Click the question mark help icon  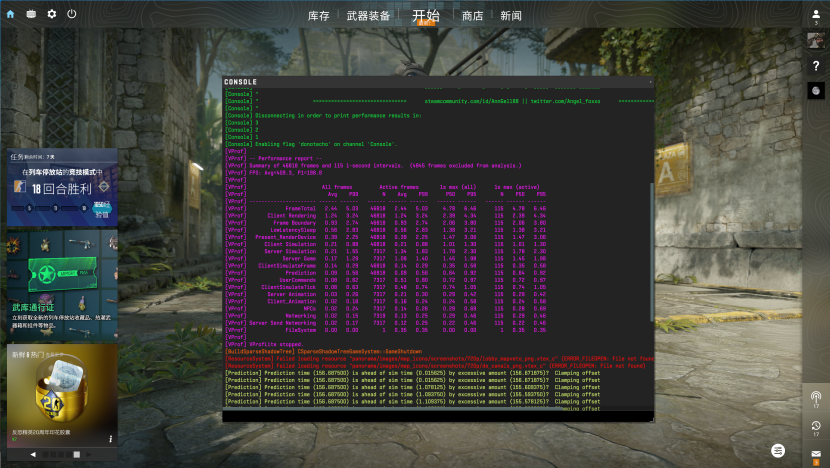[x=815, y=66]
